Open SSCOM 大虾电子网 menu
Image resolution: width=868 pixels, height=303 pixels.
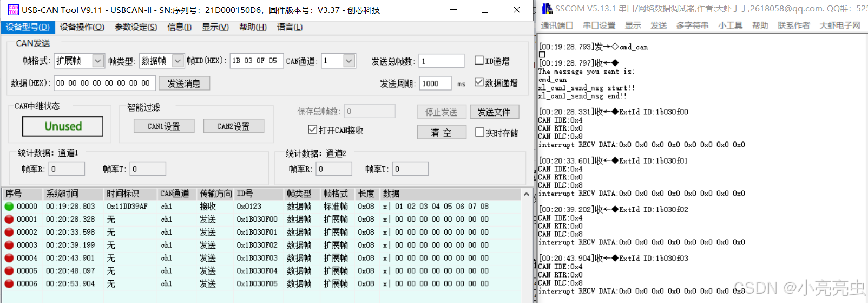coord(840,25)
